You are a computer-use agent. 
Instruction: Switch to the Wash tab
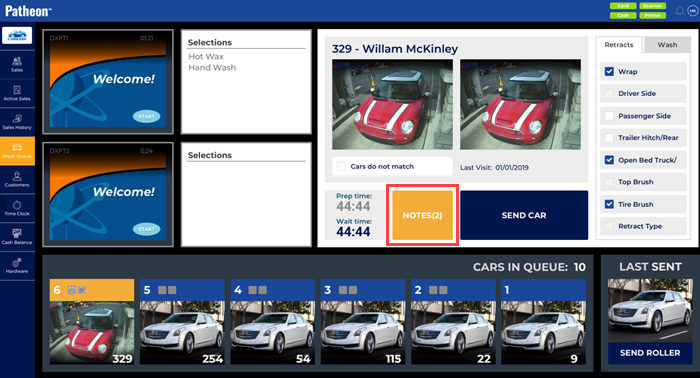coord(667,45)
